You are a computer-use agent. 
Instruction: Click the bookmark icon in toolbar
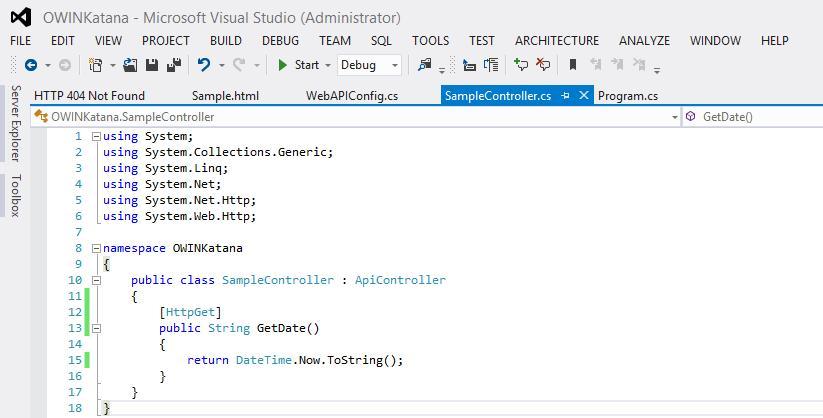[573, 65]
